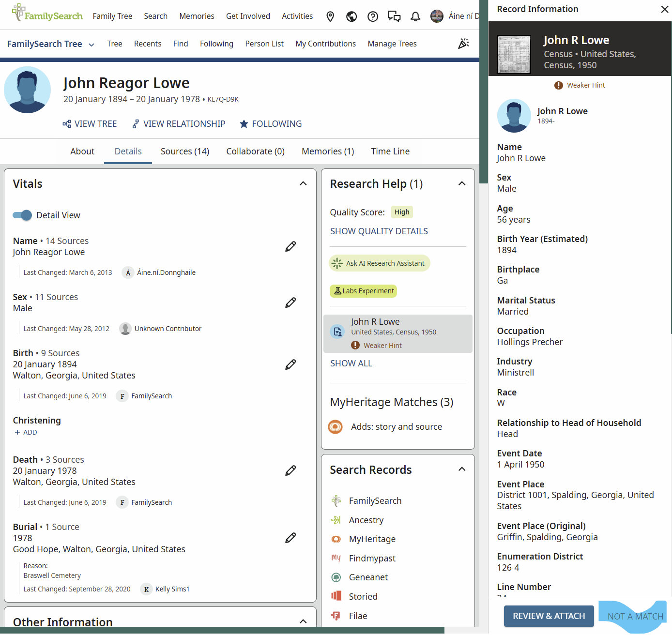
Task: Switch to the About tab
Action: point(82,151)
